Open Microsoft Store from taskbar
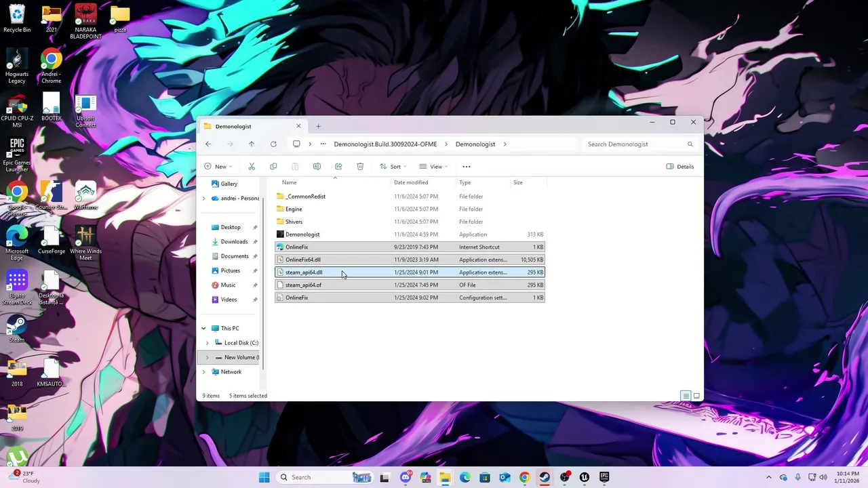The width and height of the screenshot is (868, 488). [485, 477]
